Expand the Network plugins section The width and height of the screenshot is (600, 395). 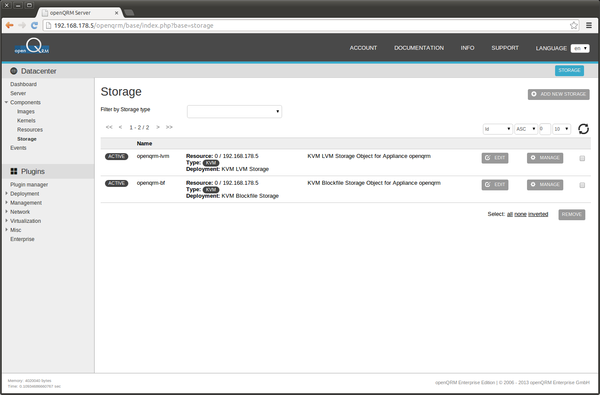7,211
